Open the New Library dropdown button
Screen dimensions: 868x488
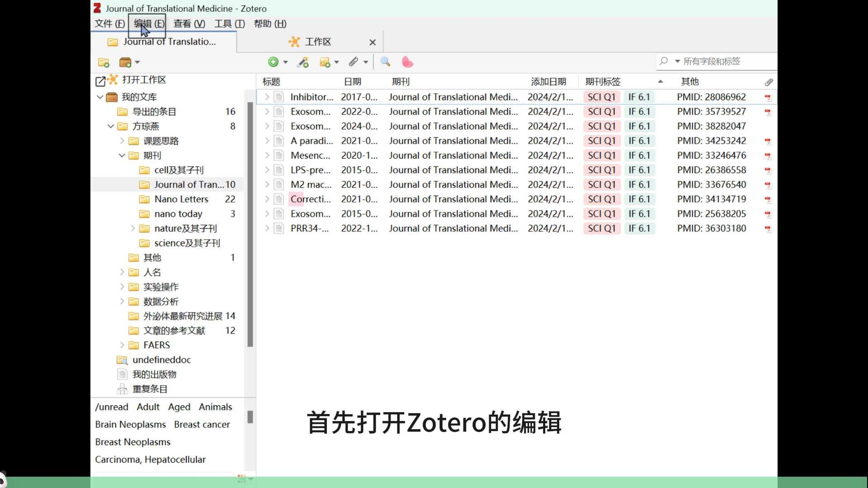point(129,62)
